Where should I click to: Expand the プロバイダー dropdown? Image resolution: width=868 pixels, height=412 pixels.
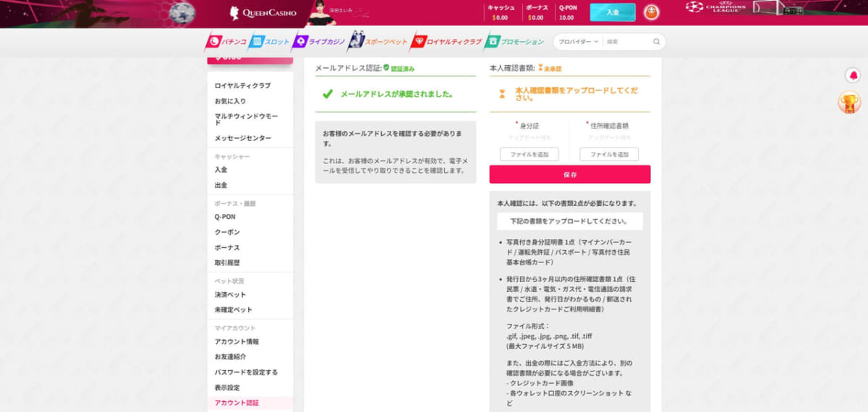pos(578,42)
